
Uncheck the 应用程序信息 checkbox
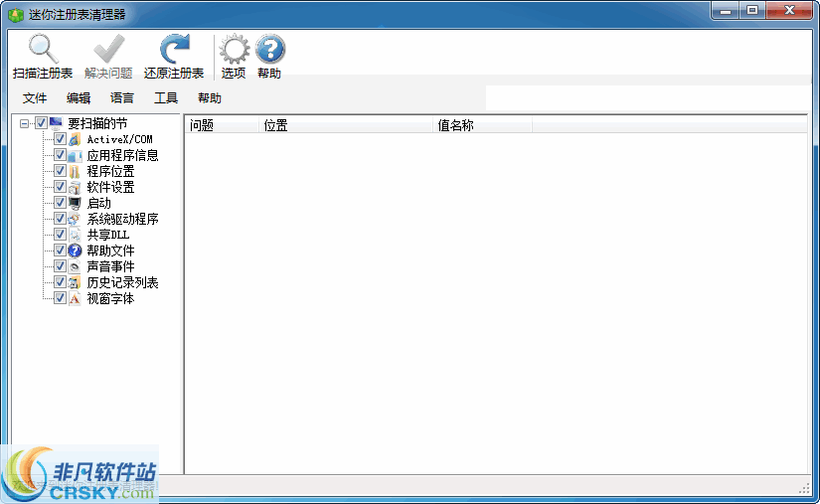pos(61,155)
